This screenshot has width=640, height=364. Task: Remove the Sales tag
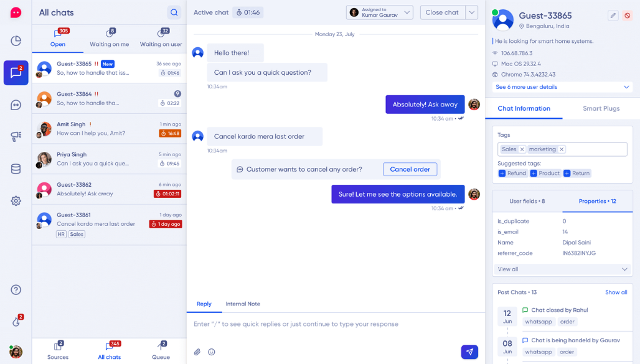point(522,149)
